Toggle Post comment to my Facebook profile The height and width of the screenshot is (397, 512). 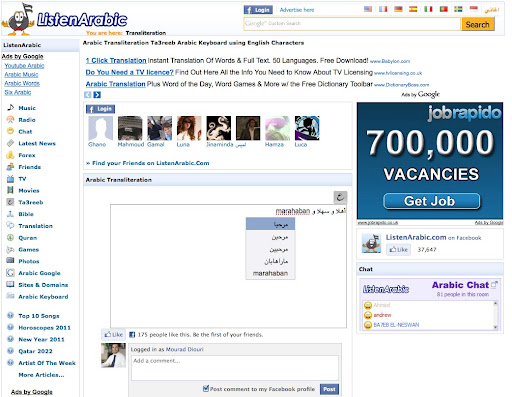pos(206,388)
